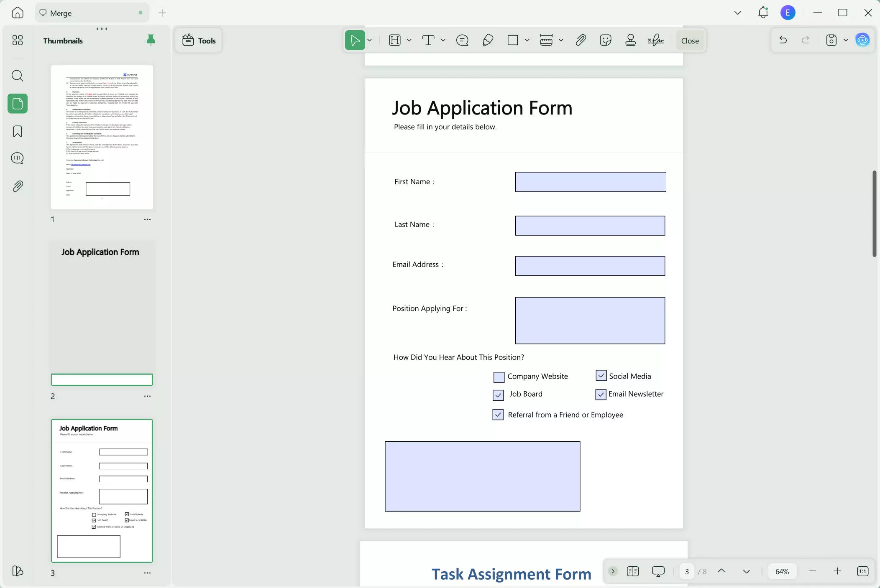Screen dimensions: 880x588
Task: Open the Sticker tool
Action: [x=605, y=40]
